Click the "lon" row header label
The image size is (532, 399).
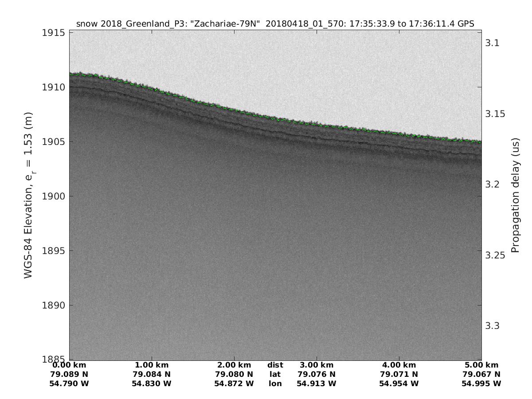[275, 383]
